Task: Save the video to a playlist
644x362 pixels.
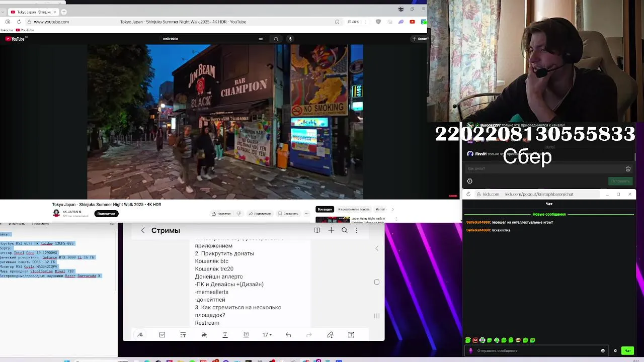Action: [288, 214]
